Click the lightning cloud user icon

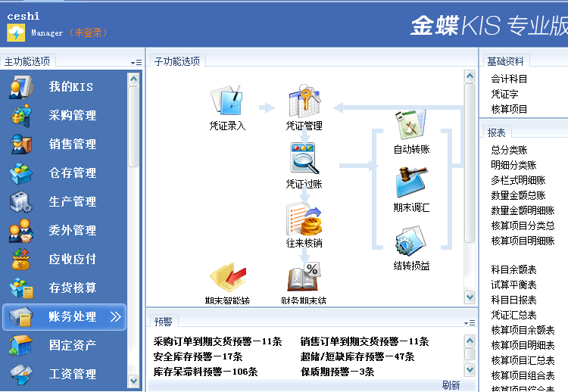pos(16,33)
